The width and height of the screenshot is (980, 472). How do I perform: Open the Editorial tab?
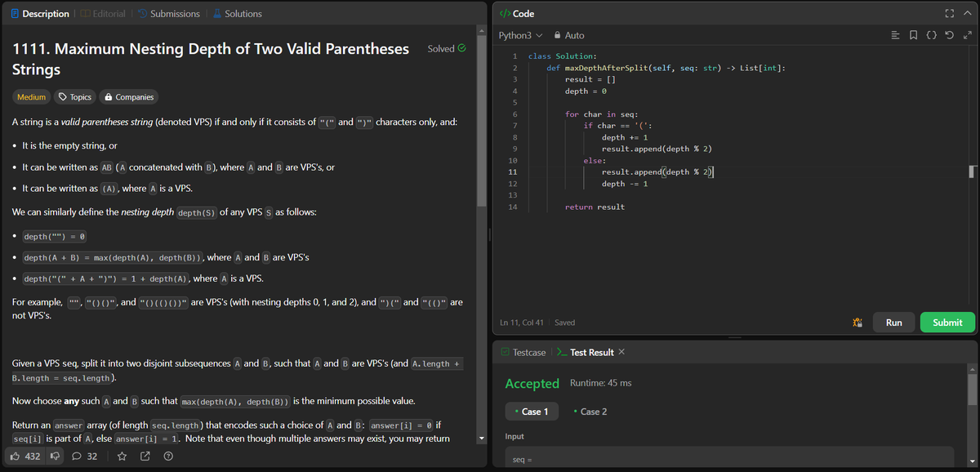click(102, 14)
